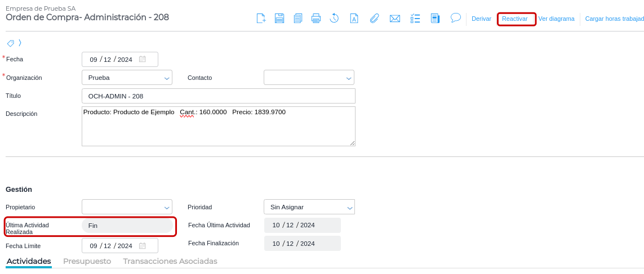Open the history clock icon

[334, 19]
